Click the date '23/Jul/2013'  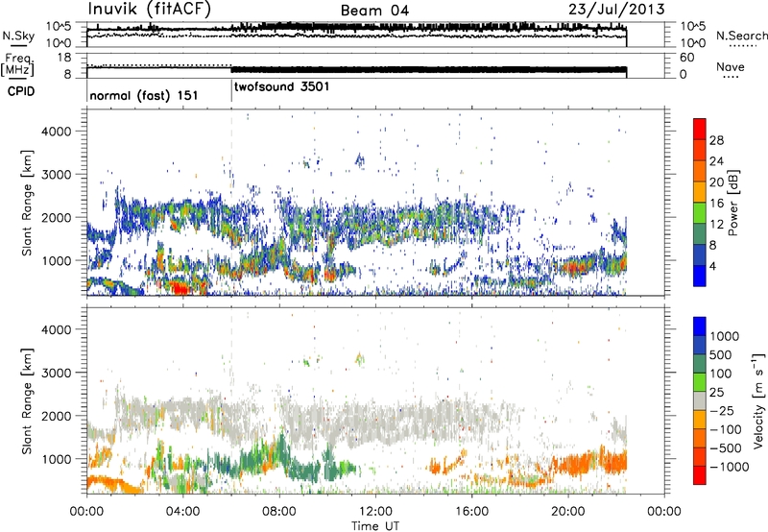tap(616, 10)
